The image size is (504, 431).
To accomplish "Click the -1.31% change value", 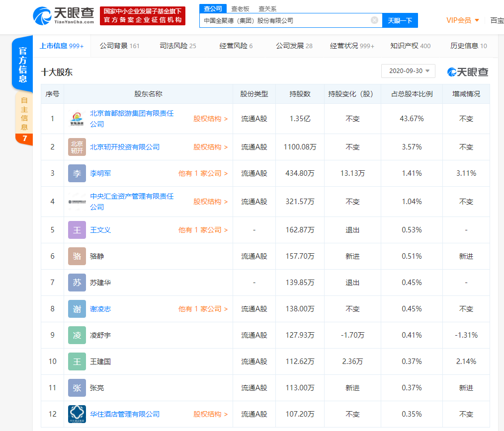I will click(466, 335).
